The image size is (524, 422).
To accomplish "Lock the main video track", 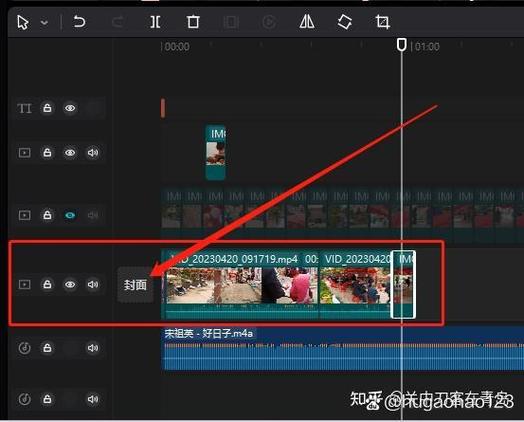I will click(47, 284).
